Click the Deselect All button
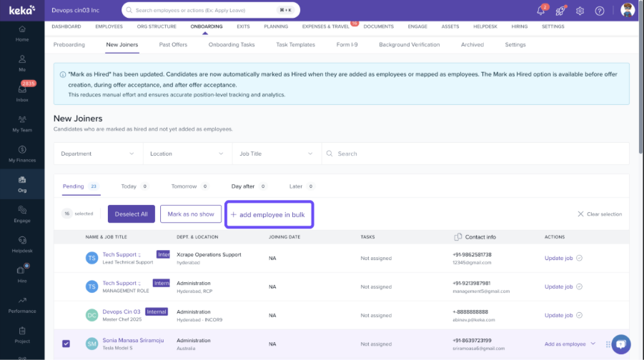Screen dimensions: 644x360 click(132, 214)
